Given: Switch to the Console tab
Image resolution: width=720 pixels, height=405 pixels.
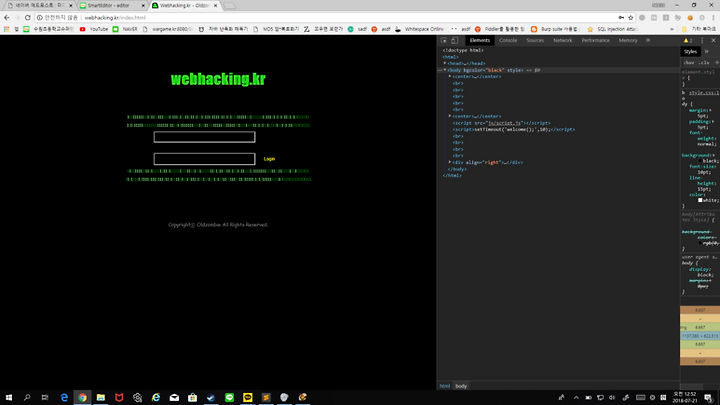Looking at the screenshot, I should tap(508, 40).
